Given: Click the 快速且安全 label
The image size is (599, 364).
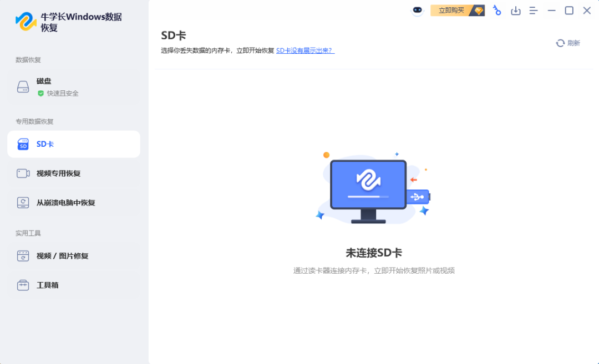Looking at the screenshot, I should tap(63, 94).
